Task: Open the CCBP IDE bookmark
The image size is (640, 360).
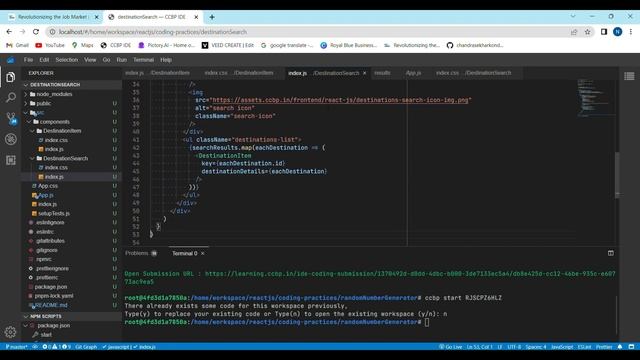Action: pyautogui.click(x=116, y=45)
